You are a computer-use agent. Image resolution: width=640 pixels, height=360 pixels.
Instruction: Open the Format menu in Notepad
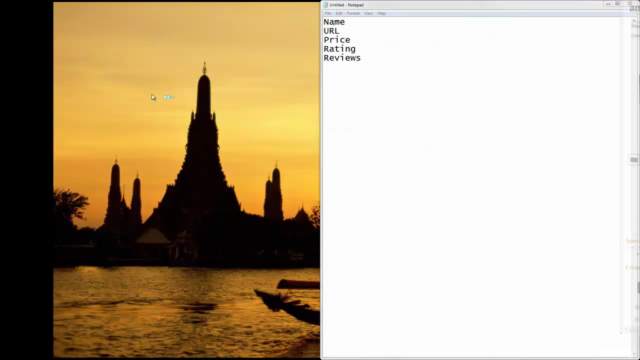pyautogui.click(x=353, y=13)
